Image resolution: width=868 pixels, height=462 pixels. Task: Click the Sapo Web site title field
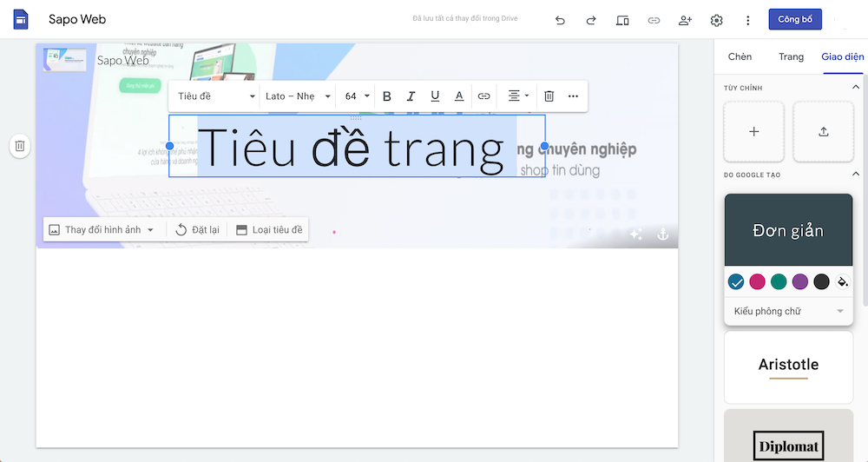point(77,19)
